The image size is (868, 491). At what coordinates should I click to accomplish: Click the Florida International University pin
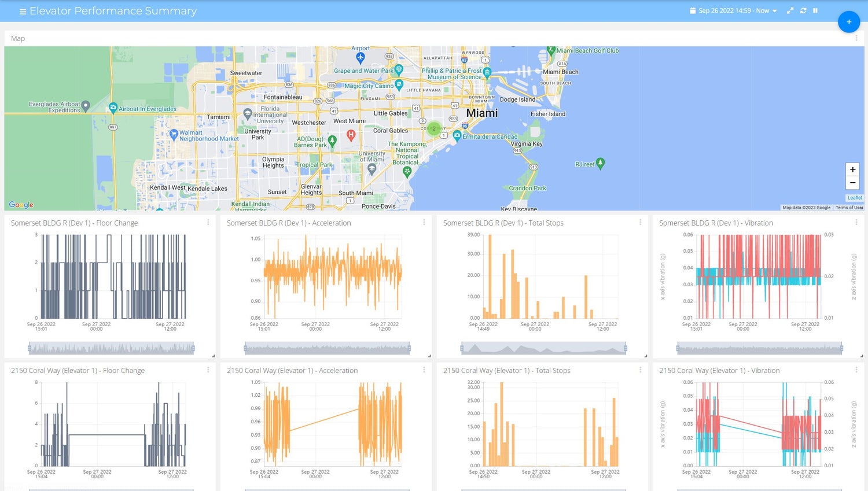248,113
